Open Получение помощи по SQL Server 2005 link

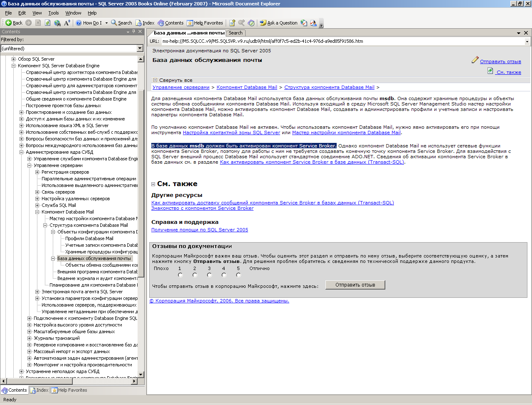pos(199,230)
